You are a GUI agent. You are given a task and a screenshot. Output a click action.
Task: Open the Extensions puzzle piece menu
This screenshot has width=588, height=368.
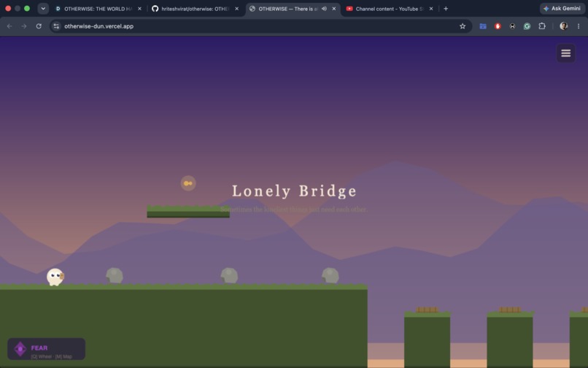(542, 26)
